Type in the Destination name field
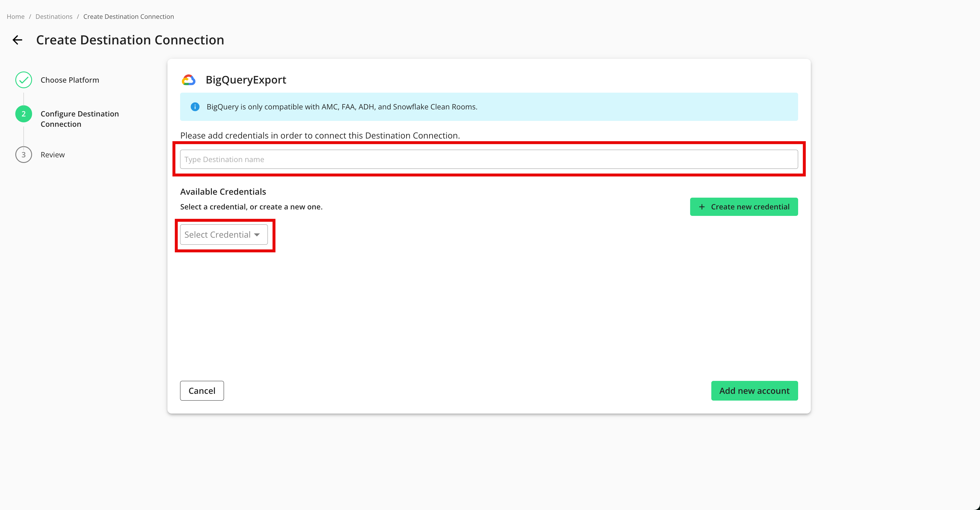Image resolution: width=980 pixels, height=510 pixels. pyautogui.click(x=489, y=159)
